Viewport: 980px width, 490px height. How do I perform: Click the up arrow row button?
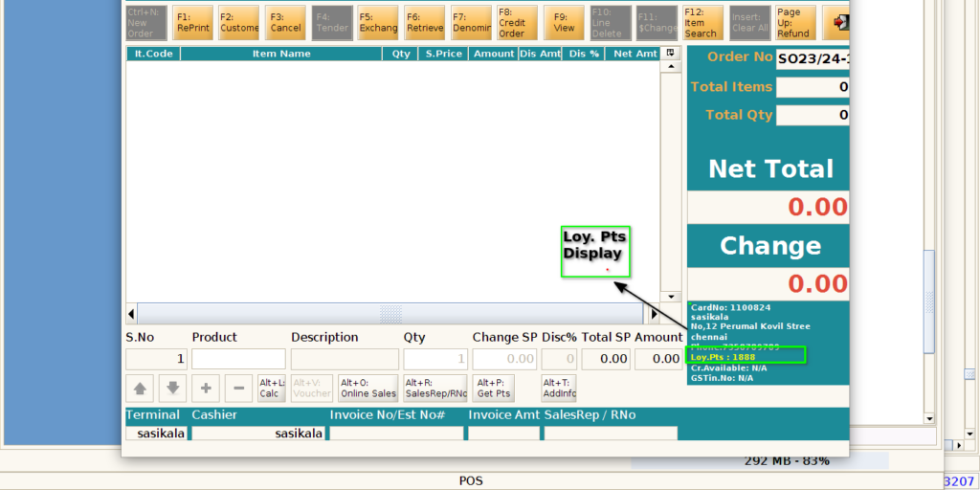pos(140,389)
